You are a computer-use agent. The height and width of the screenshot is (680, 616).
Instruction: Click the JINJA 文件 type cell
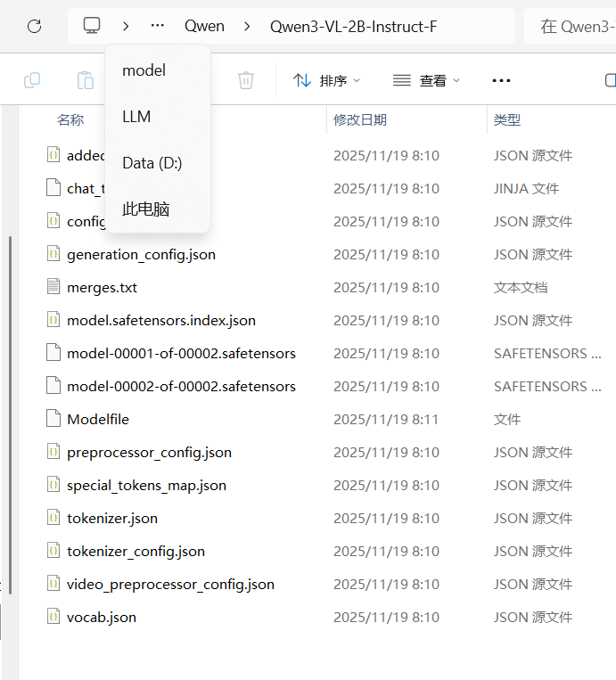[526, 189]
